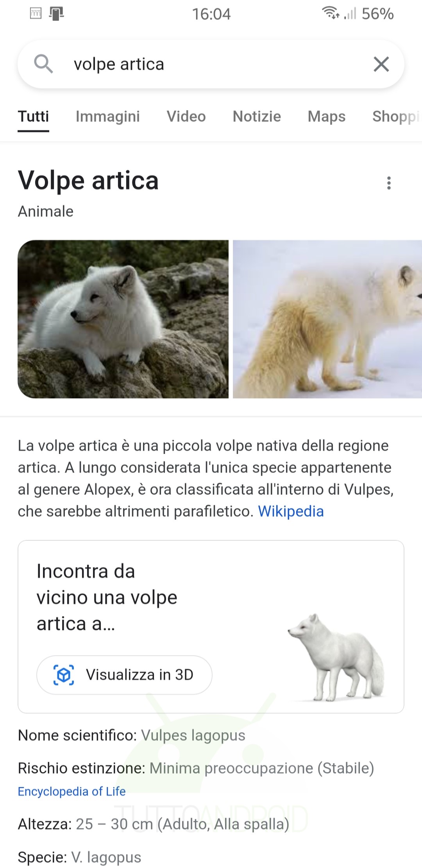
Task: Open the Wikipedia link in description
Action: tap(291, 511)
